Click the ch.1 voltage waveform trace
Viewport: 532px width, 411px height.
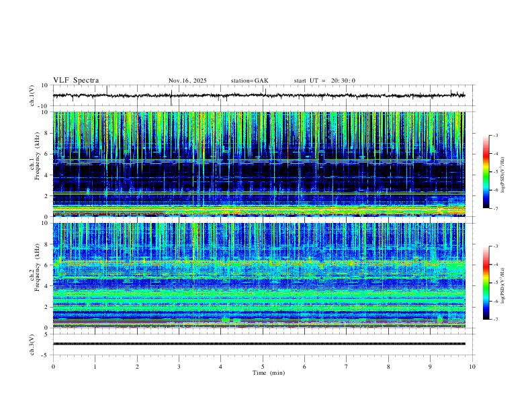pos(259,95)
